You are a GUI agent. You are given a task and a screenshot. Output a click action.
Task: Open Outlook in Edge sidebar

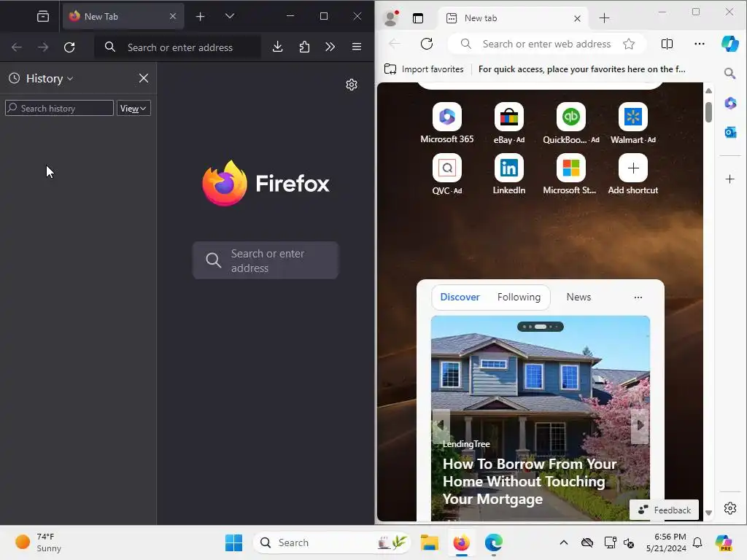pos(729,133)
